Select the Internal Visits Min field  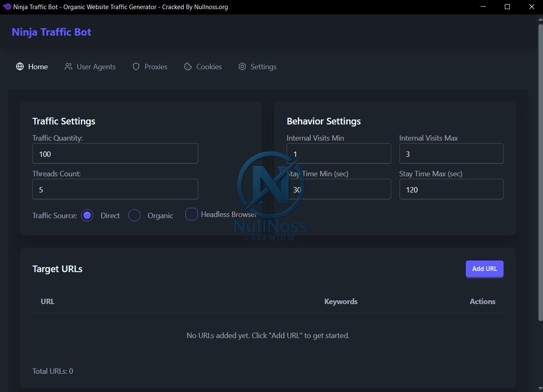pyautogui.click(x=338, y=153)
